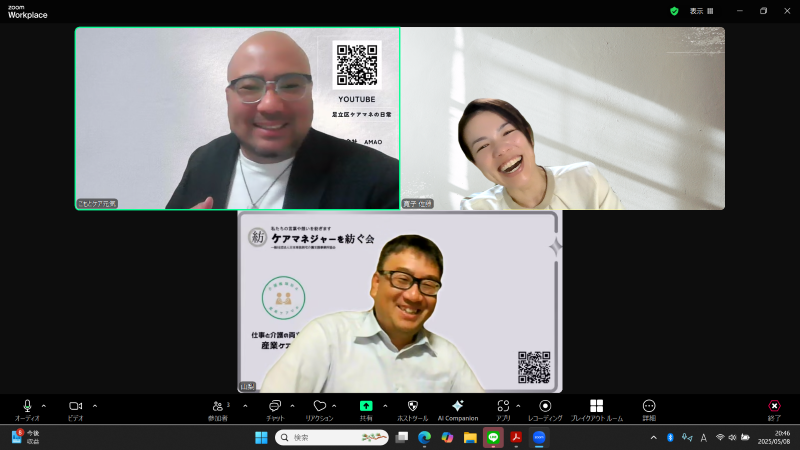The image size is (800, 450).
Task: Open video options arrow next to ビデオ
Action: coord(95,406)
